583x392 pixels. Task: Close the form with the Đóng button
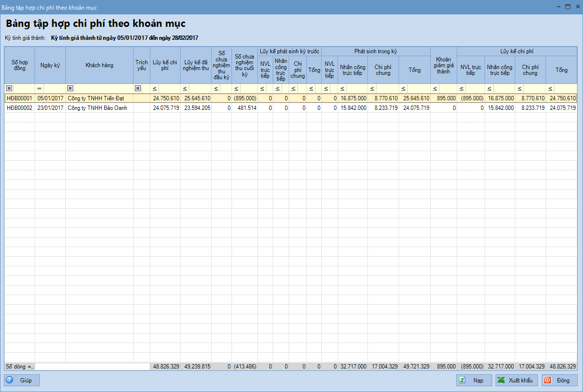coord(559,380)
